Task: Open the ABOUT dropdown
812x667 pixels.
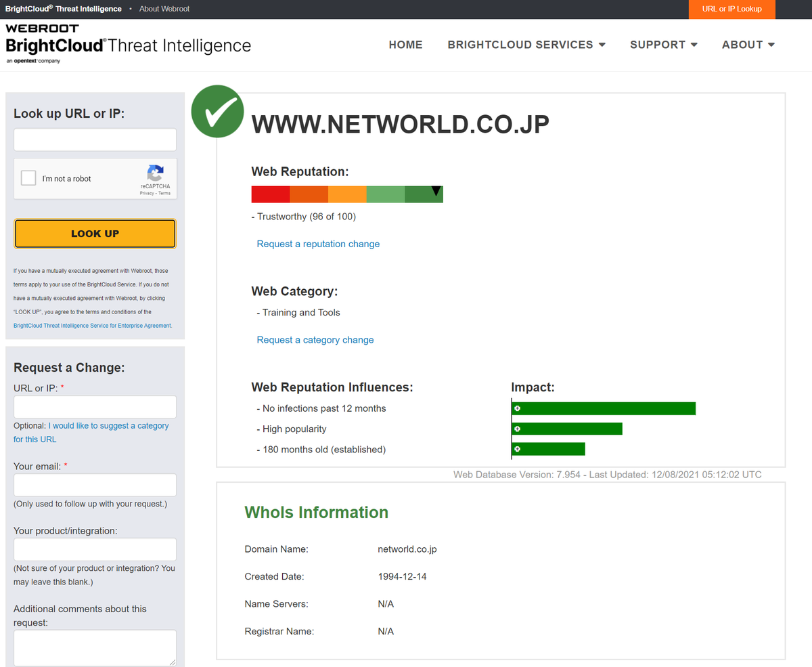Action: click(x=748, y=45)
